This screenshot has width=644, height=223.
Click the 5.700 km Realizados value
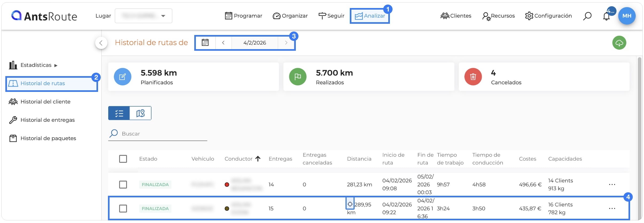(334, 73)
